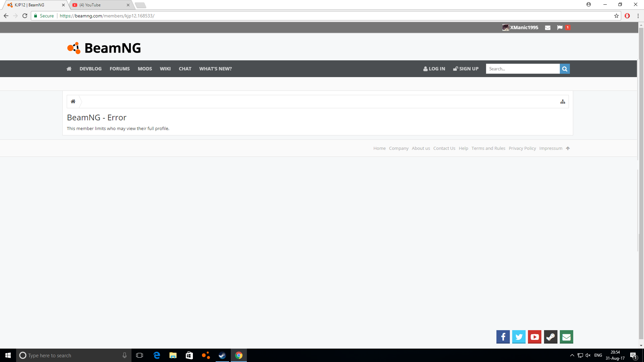
Task: Open XManic1995 username link
Action: [524, 27]
